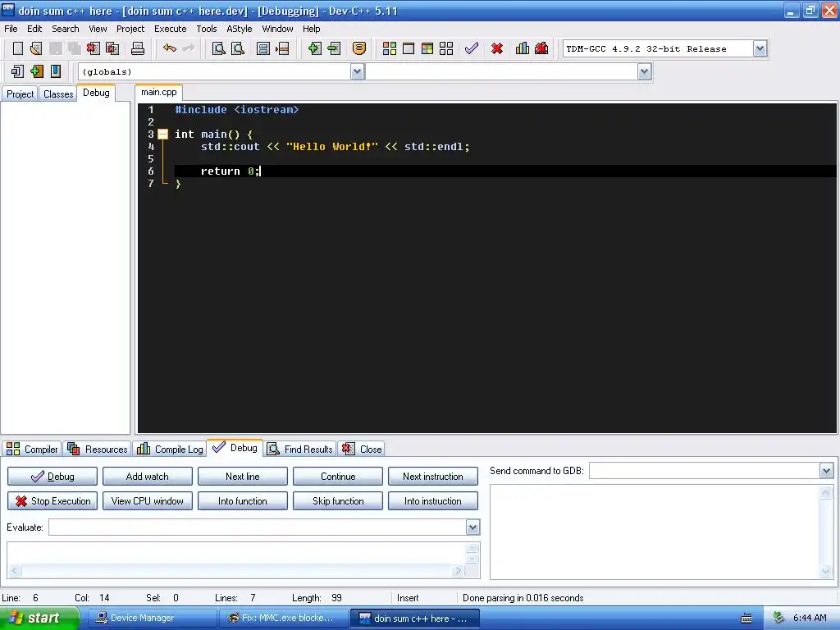Click the New file toolbar icon

click(x=18, y=48)
